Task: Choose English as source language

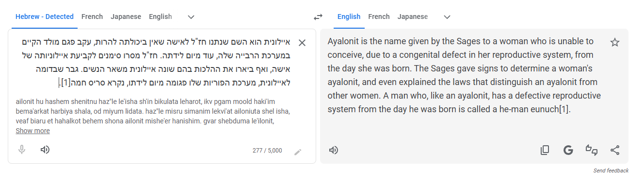Action: (161, 17)
